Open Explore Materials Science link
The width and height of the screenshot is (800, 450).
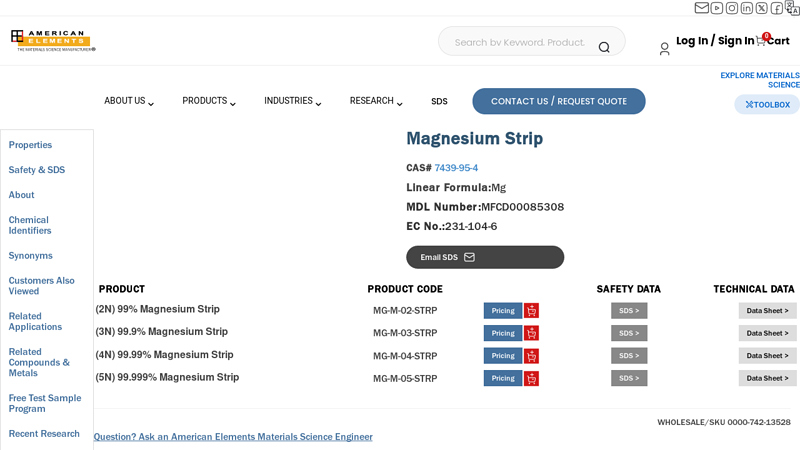tap(760, 80)
